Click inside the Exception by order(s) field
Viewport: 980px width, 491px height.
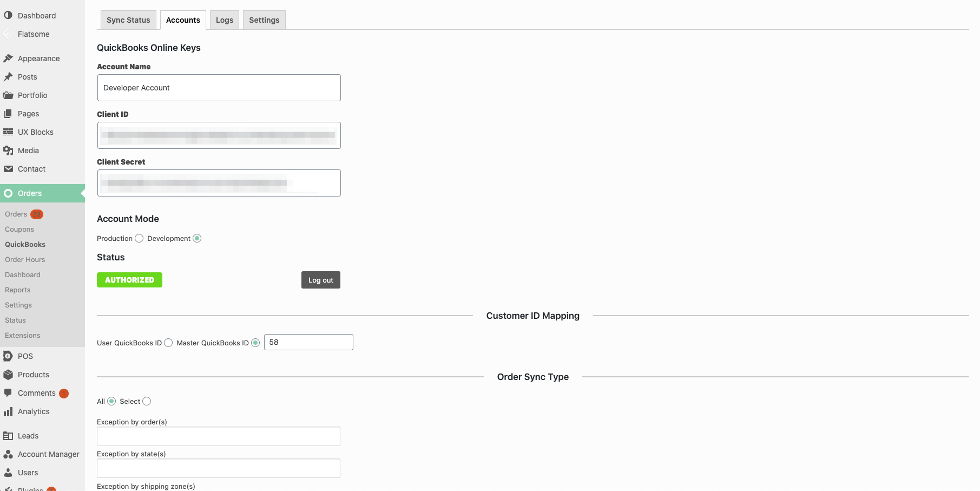218,436
